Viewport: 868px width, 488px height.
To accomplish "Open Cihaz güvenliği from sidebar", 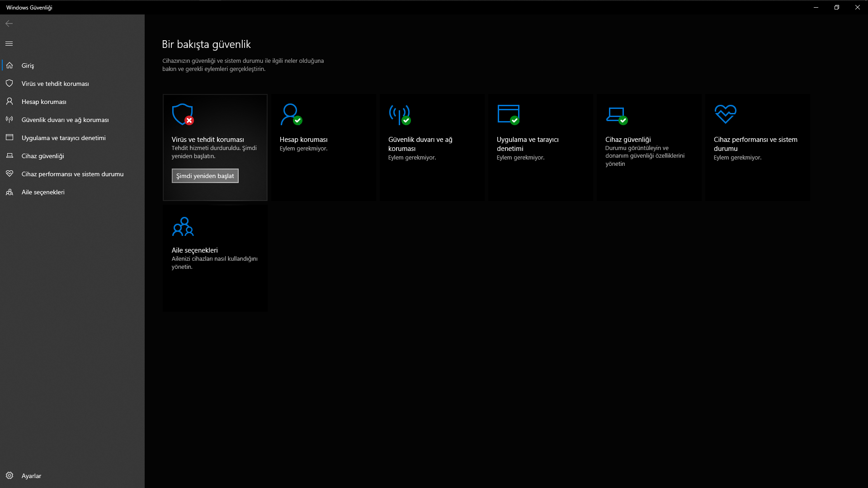I will [72, 156].
